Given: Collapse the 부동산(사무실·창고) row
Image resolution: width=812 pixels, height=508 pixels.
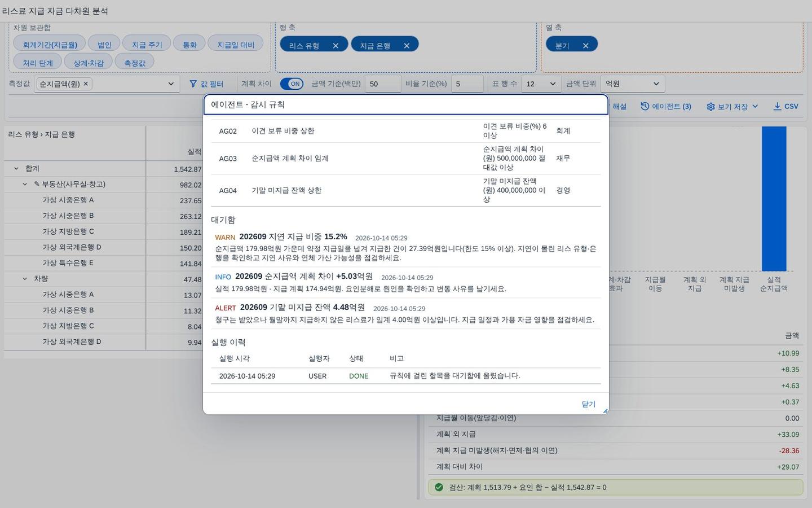Looking at the screenshot, I should (x=25, y=184).
